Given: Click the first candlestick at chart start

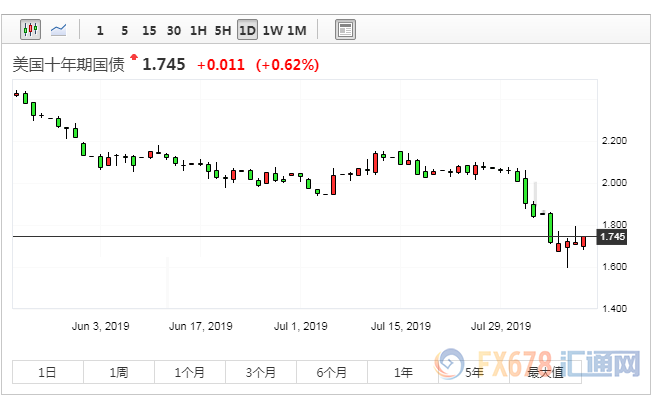Looking at the screenshot, I should click(x=16, y=94).
